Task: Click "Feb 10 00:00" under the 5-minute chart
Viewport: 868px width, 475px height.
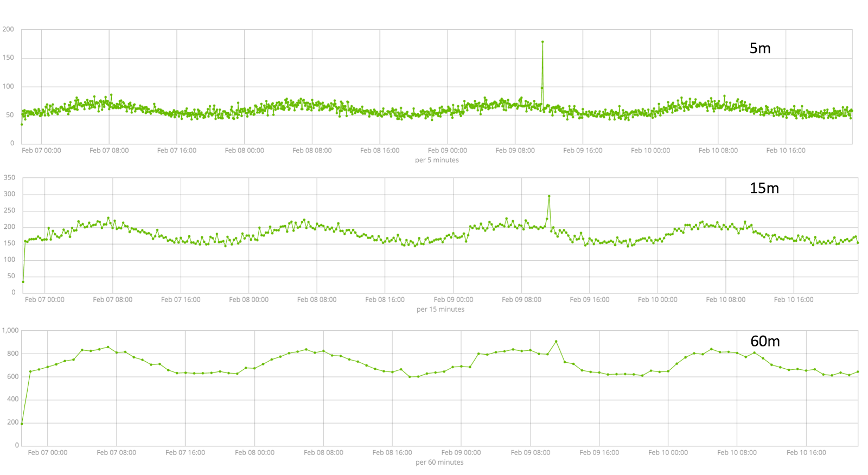Action: (650, 150)
